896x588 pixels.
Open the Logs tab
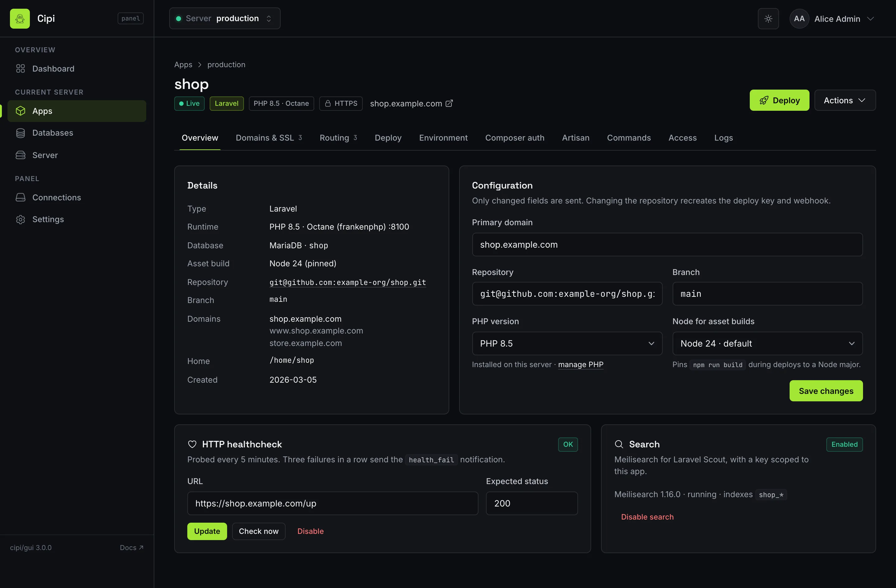coord(723,138)
